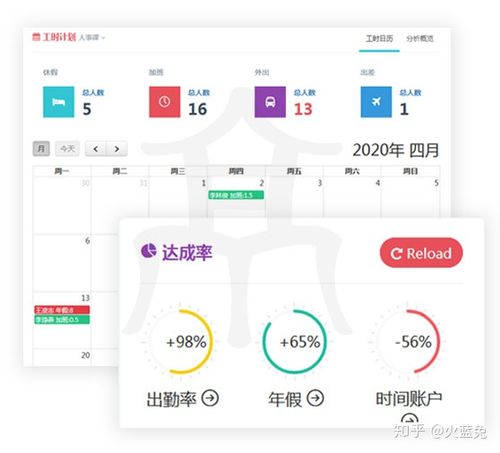The height and width of the screenshot is (453, 500).
Task: Click the 时间账户 label
Action: pyautogui.click(x=409, y=399)
